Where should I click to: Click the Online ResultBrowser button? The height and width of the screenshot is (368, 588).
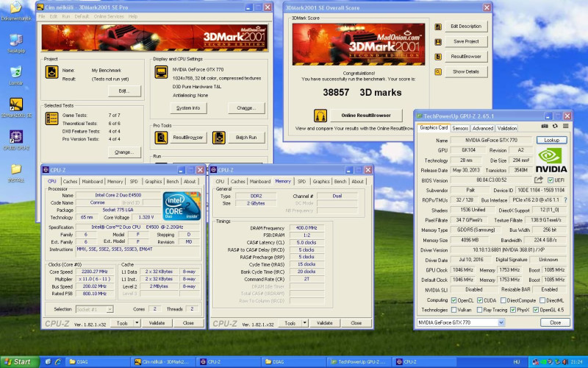pos(366,116)
